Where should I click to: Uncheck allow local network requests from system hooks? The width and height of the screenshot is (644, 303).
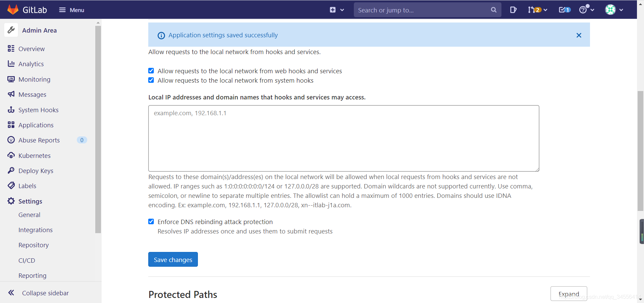click(151, 80)
